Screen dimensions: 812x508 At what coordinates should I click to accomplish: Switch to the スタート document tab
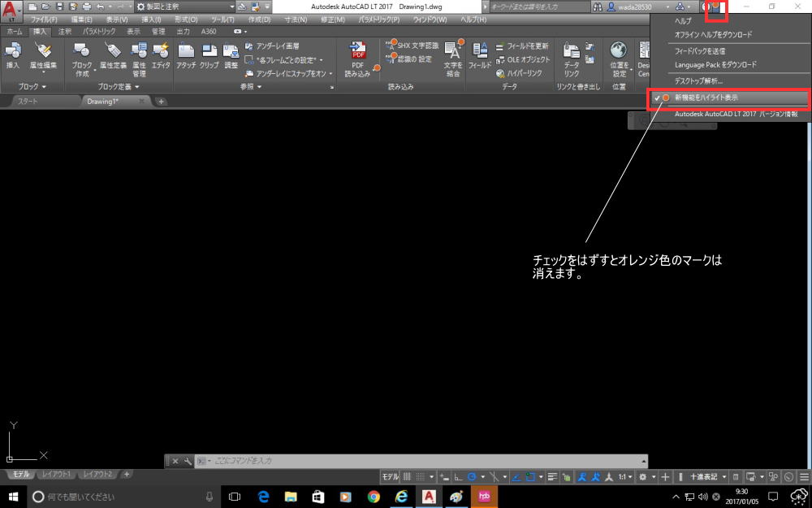tap(28, 101)
